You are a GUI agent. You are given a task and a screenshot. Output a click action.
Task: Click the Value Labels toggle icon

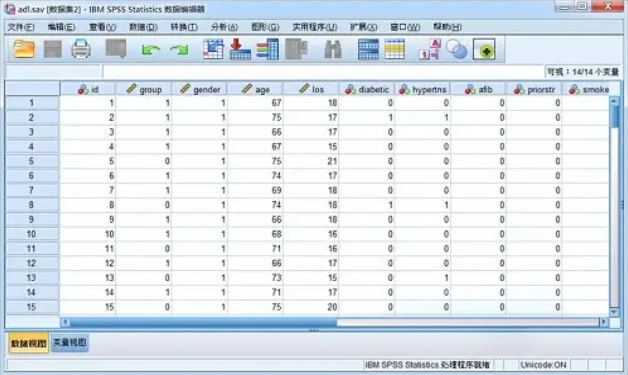[430, 49]
